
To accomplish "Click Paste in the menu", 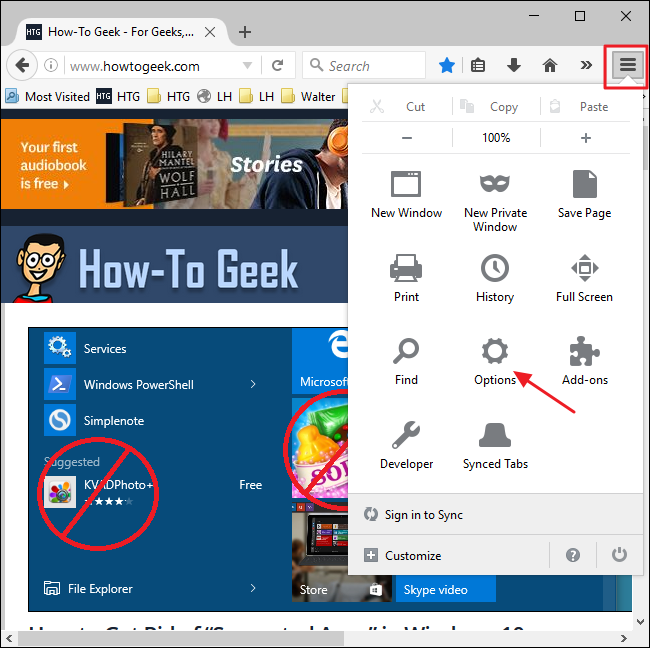I will [x=585, y=107].
